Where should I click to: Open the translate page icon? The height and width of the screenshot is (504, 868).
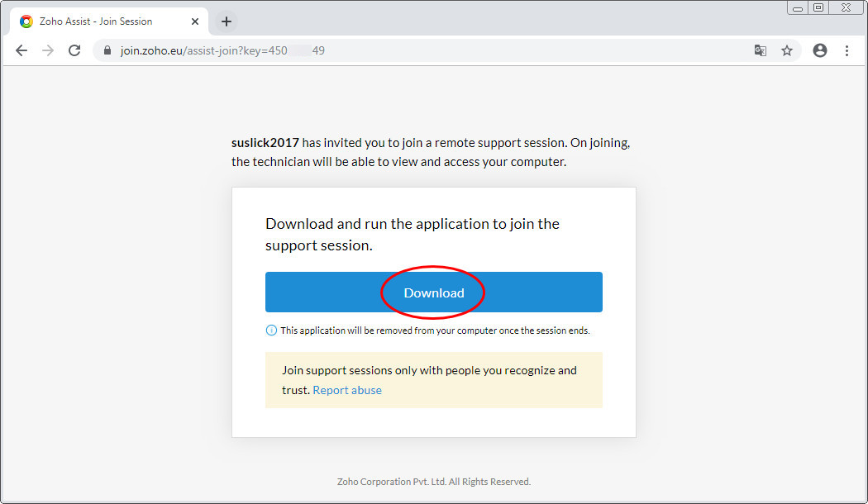click(761, 51)
